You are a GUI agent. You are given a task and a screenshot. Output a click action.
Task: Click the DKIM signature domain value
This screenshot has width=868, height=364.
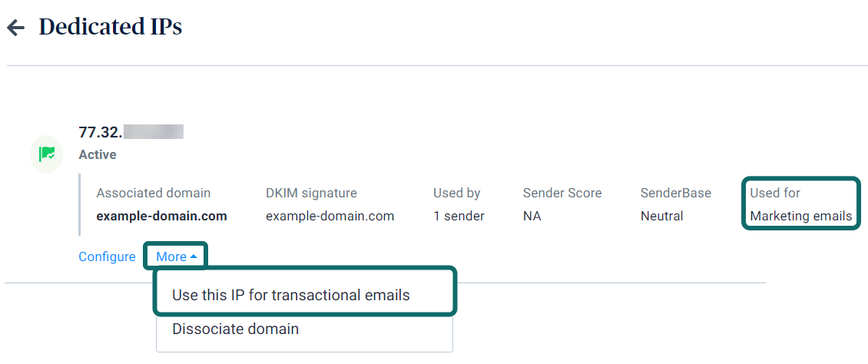pyautogui.click(x=330, y=216)
